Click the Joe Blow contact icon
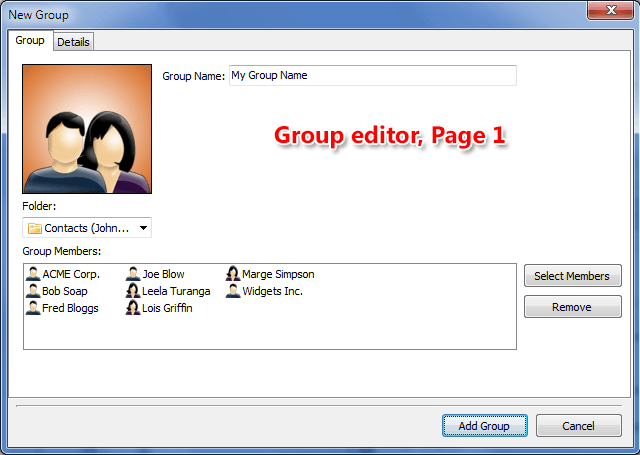 [133, 274]
